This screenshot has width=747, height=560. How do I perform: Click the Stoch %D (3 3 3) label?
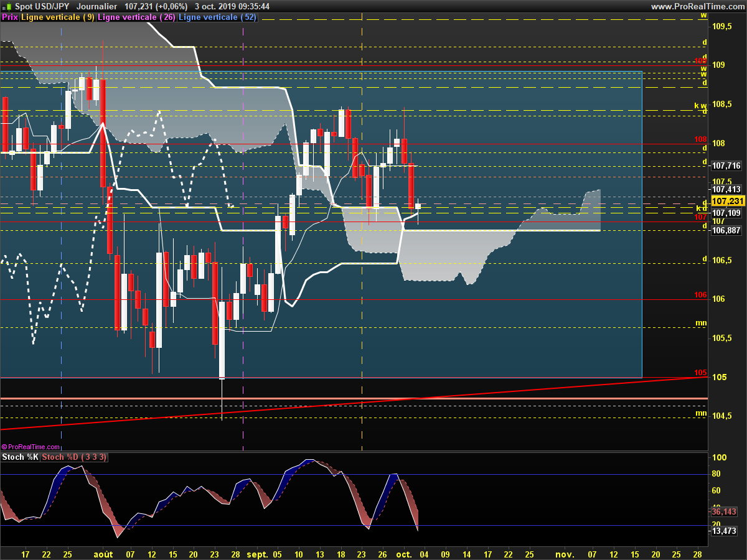(75, 457)
